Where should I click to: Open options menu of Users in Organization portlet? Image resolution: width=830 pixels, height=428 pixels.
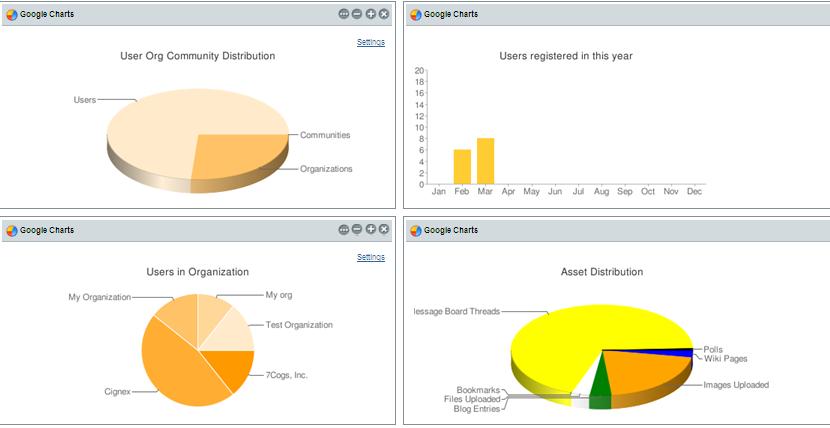pos(344,229)
